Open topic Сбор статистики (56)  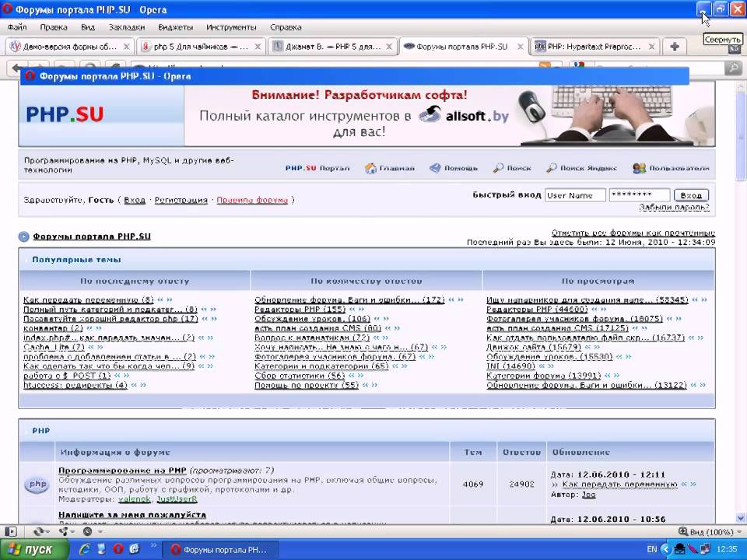300,375
